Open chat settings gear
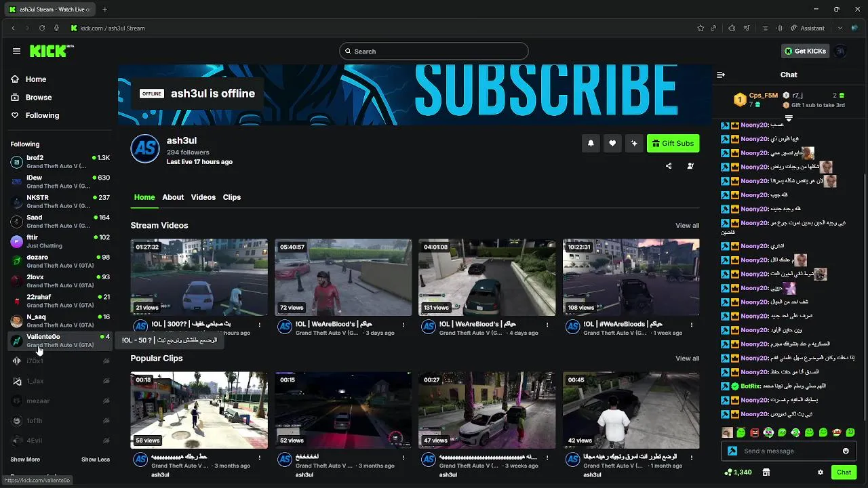 821,472
